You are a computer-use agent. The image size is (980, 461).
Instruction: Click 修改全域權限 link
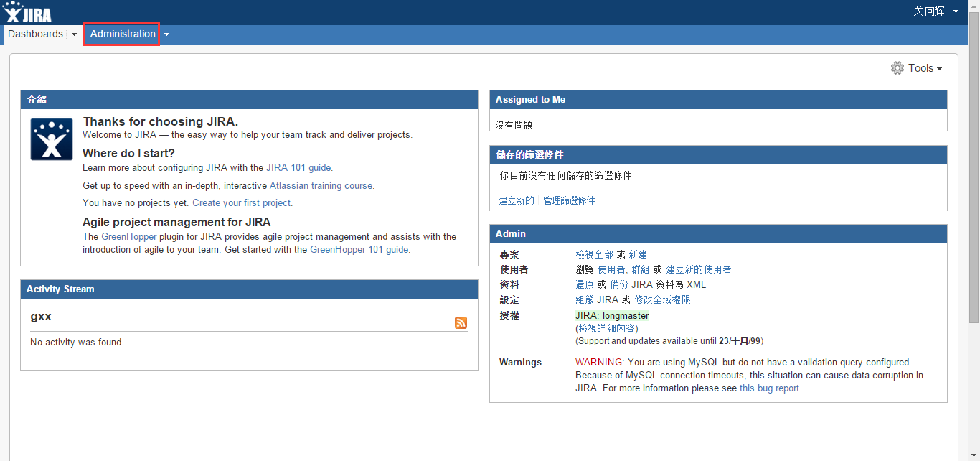click(662, 299)
